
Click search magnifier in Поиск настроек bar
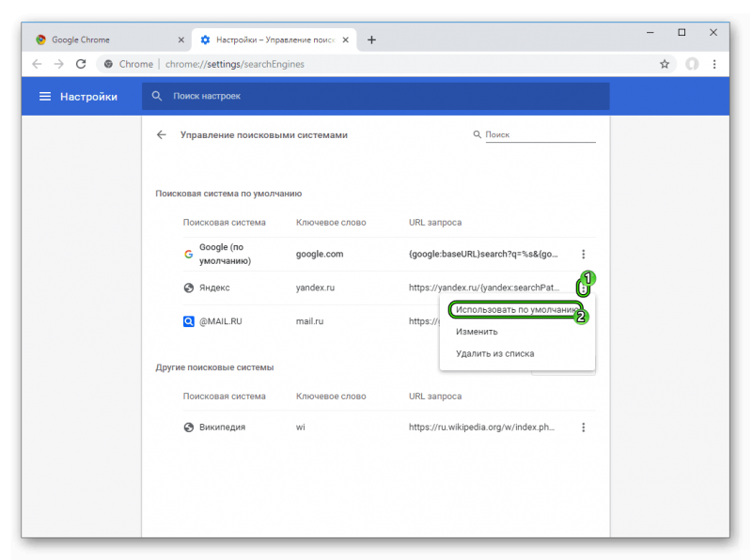(157, 96)
